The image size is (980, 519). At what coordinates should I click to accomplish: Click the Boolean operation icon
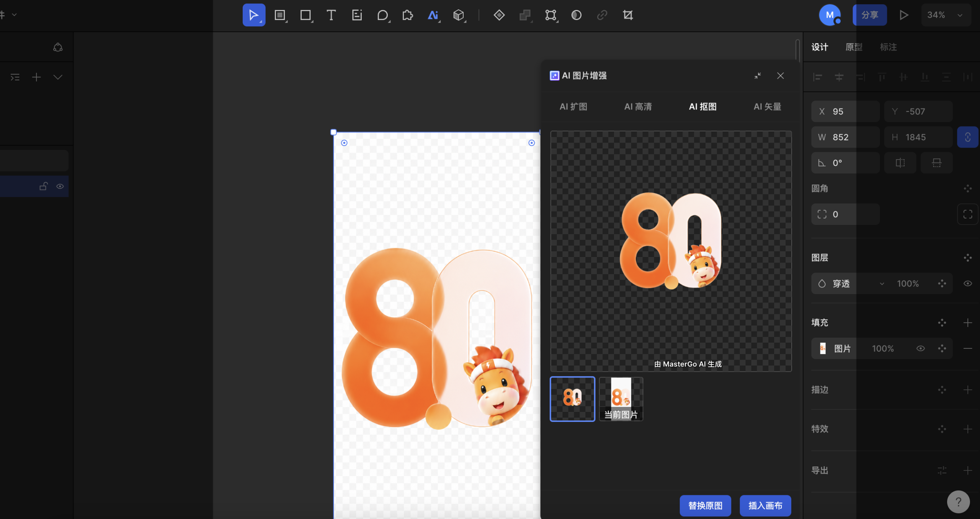[525, 15]
